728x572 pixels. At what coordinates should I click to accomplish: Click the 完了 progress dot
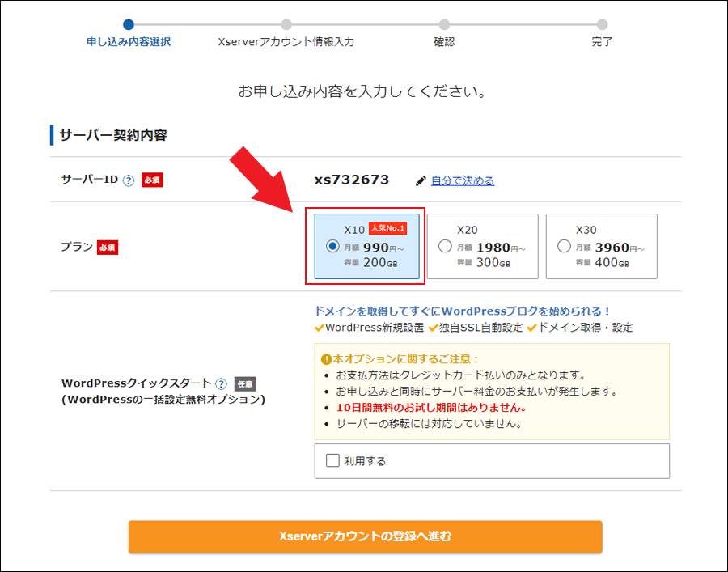tap(602, 24)
